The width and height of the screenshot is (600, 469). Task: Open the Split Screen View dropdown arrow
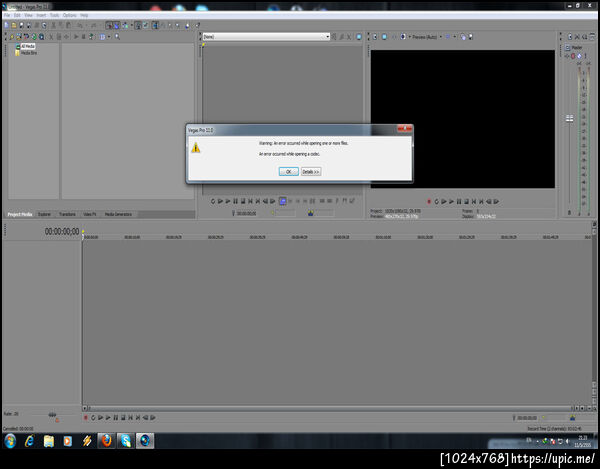[x=409, y=37]
